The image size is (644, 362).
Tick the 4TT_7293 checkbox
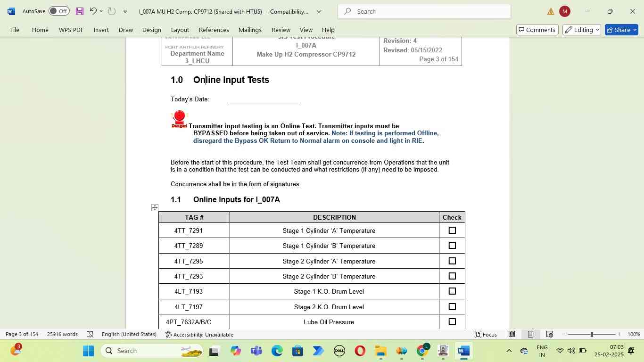pyautogui.click(x=452, y=276)
